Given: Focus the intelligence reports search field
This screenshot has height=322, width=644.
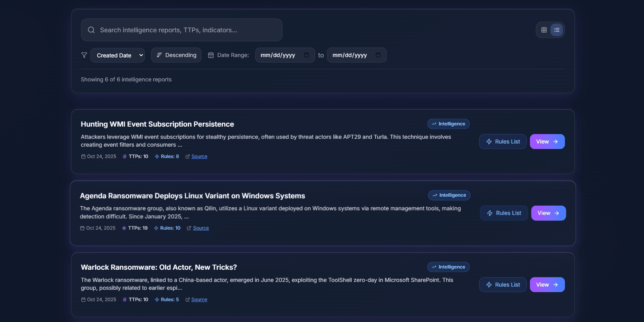Looking at the screenshot, I should pyautogui.click(x=185, y=30).
